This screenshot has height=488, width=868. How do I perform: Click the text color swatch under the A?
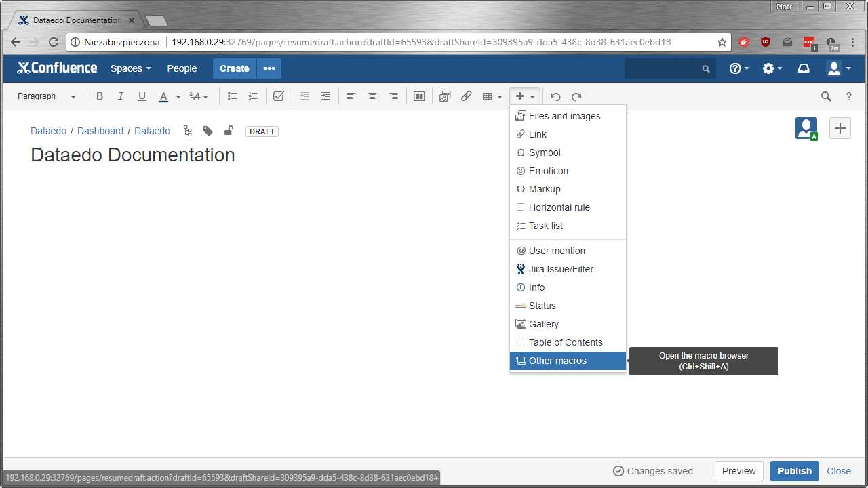click(x=163, y=96)
